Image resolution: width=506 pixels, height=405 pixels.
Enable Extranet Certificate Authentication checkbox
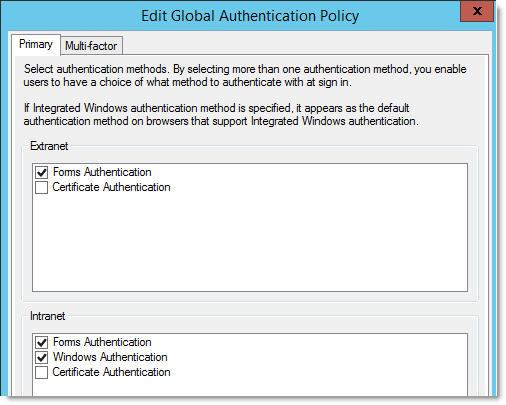point(42,187)
